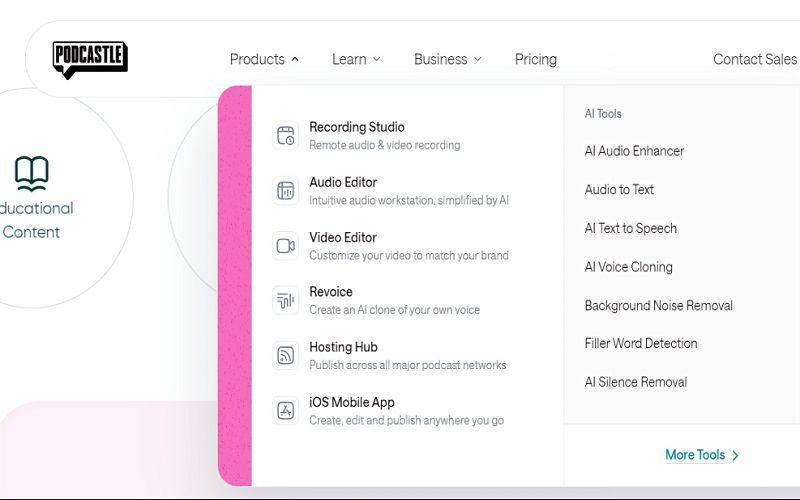The image size is (800, 500).
Task: Open Recording Studio product page
Action: [x=357, y=127]
